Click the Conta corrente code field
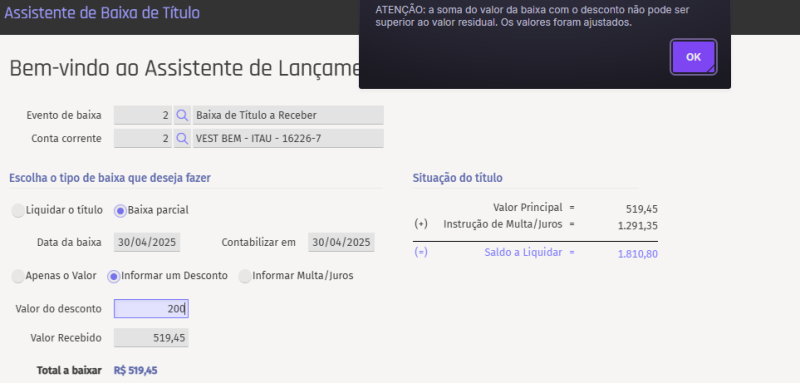 point(143,138)
